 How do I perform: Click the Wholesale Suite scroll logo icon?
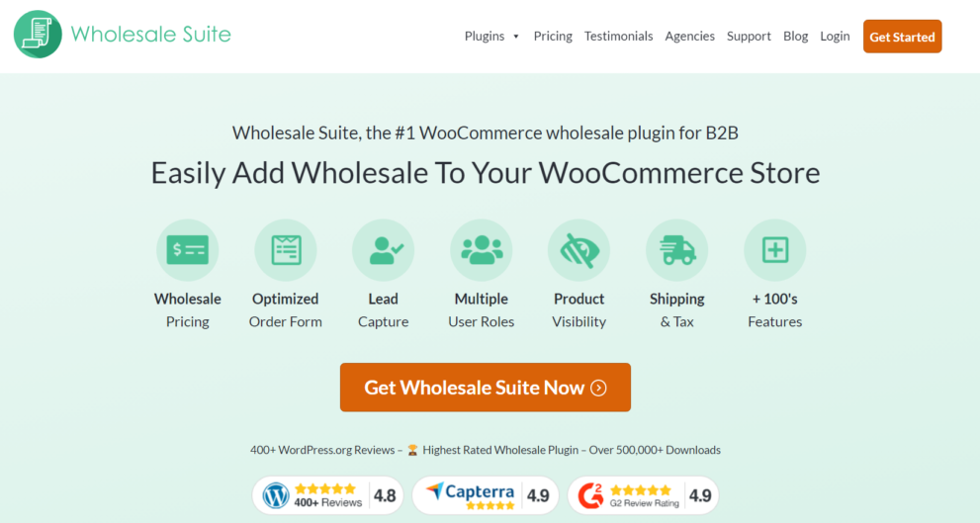[38, 35]
